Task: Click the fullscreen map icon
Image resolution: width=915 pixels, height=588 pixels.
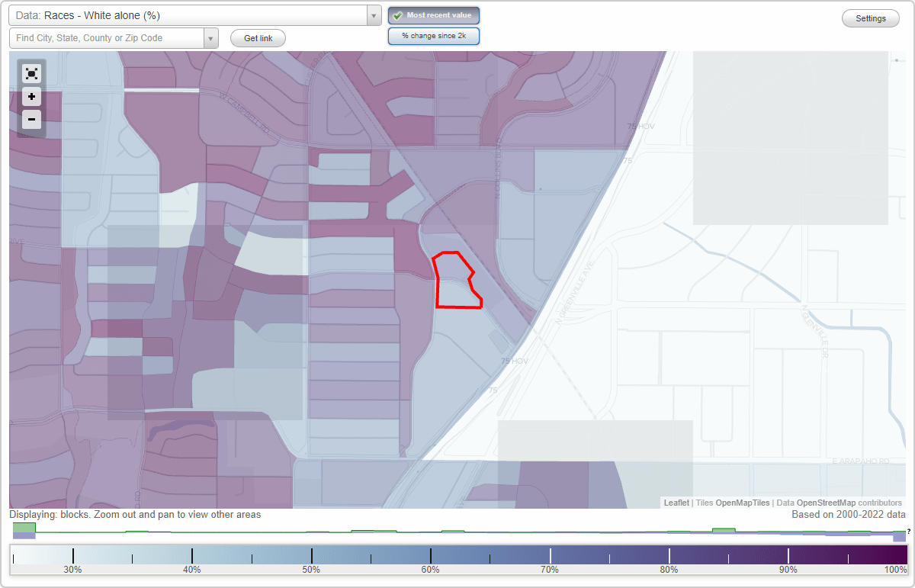Action: [31, 73]
